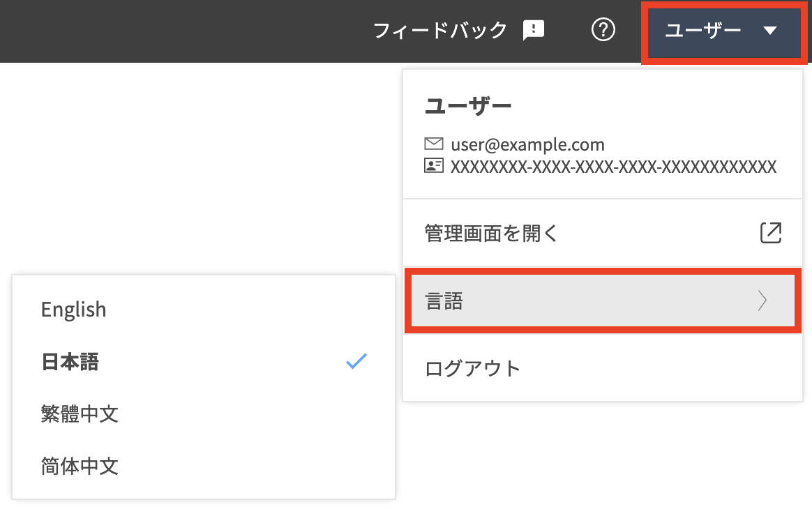Collapse the ユーザー dropdown arrow in the header
812x509 pixels.
[770, 31]
